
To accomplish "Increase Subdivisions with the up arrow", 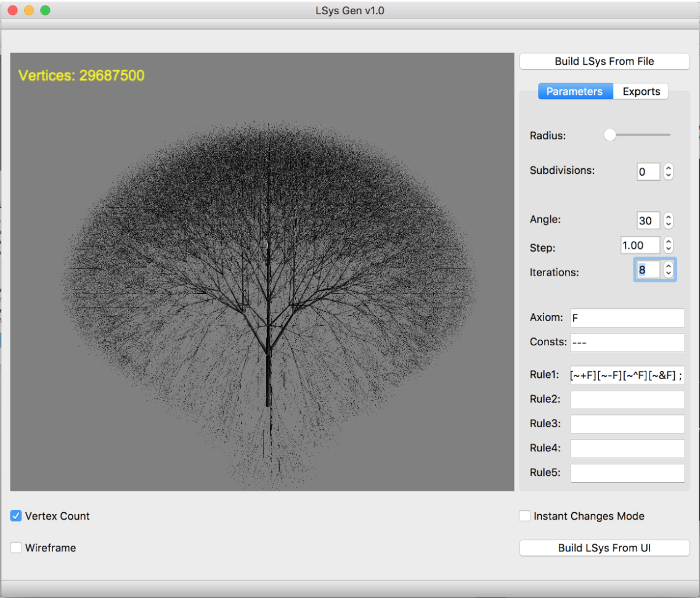I will pyautogui.click(x=669, y=168).
